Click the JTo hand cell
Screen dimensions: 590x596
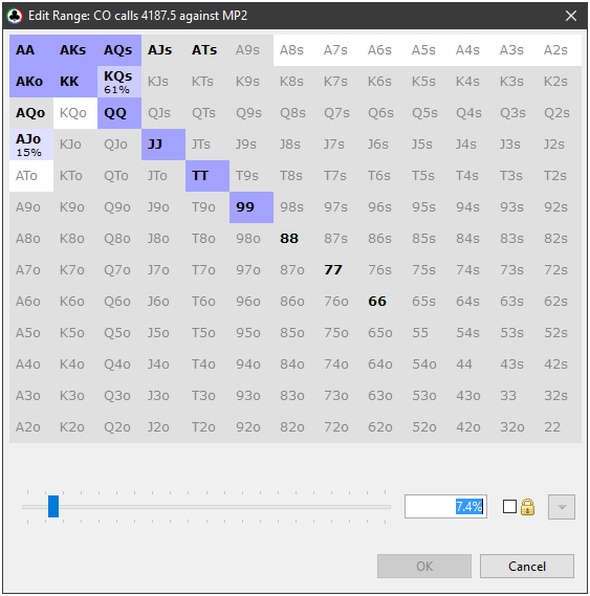(163, 176)
